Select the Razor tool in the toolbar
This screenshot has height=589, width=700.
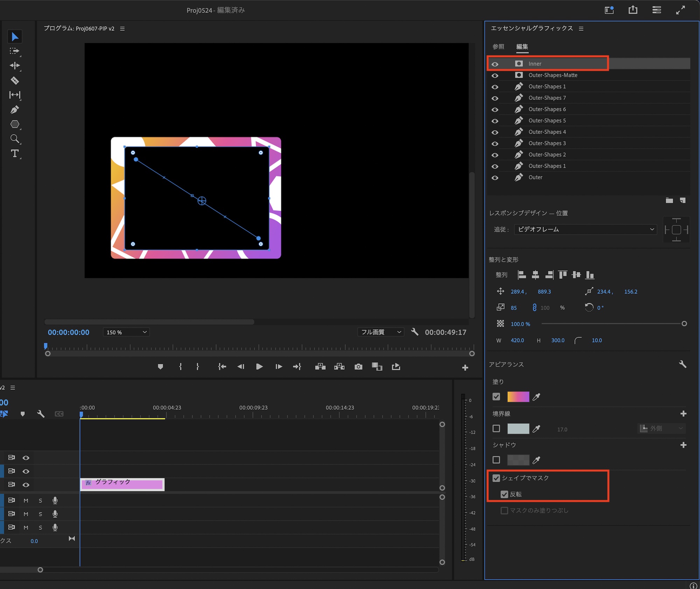pyautogui.click(x=15, y=81)
